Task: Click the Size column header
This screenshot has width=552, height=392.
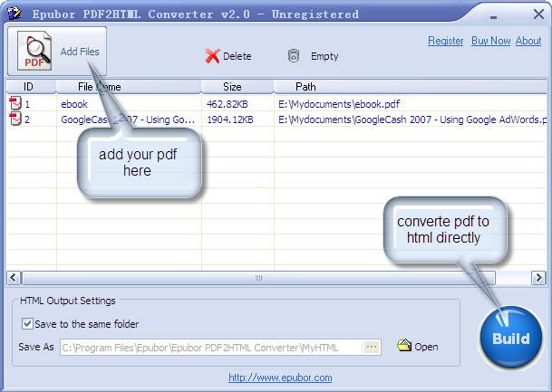Action: [x=237, y=87]
